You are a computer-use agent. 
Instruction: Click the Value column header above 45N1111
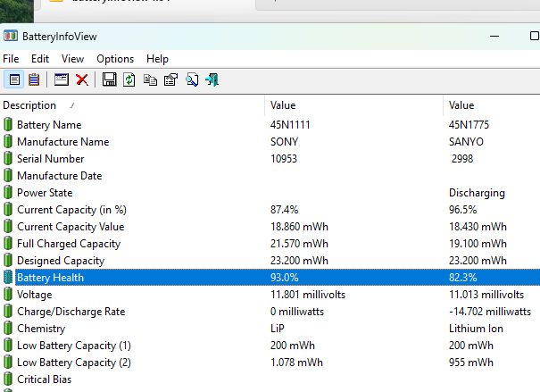[354, 105]
